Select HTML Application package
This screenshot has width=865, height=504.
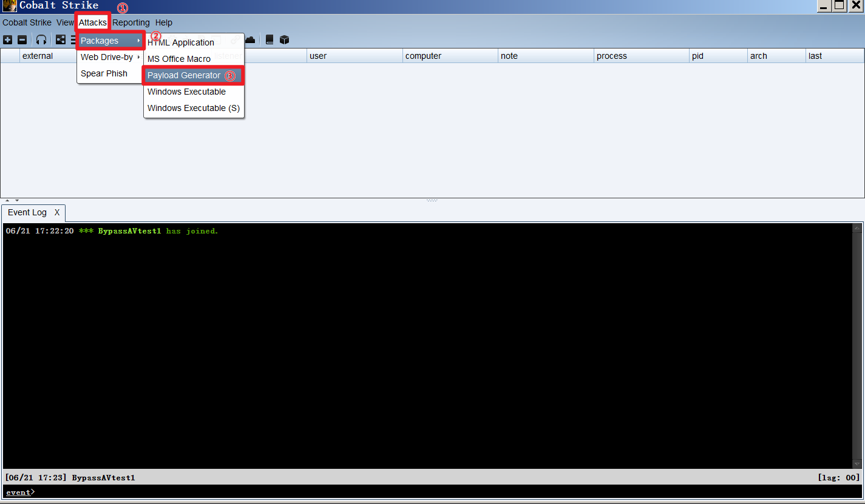pyautogui.click(x=194, y=42)
